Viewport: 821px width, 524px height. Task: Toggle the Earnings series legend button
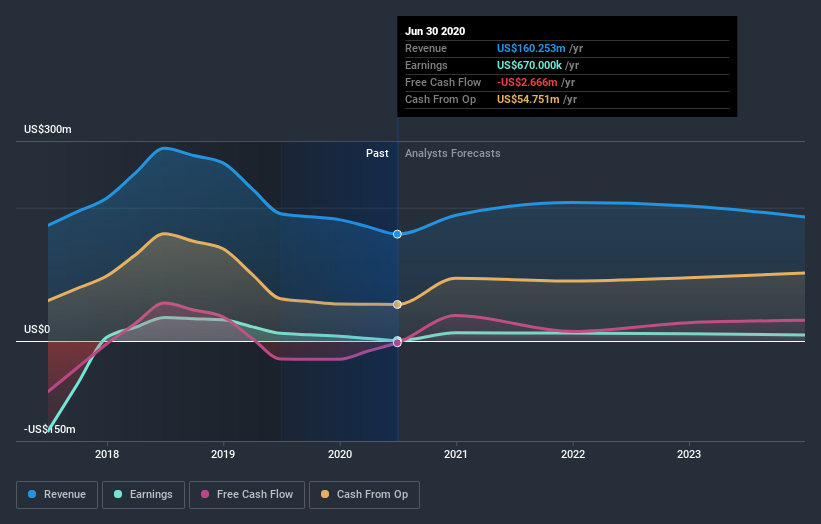tap(143, 495)
